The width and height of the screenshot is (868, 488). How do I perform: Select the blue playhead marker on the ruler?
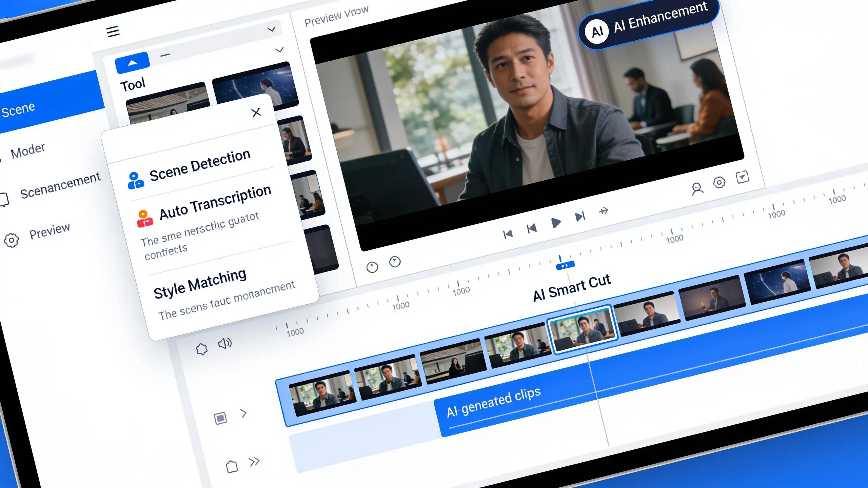pos(565,265)
